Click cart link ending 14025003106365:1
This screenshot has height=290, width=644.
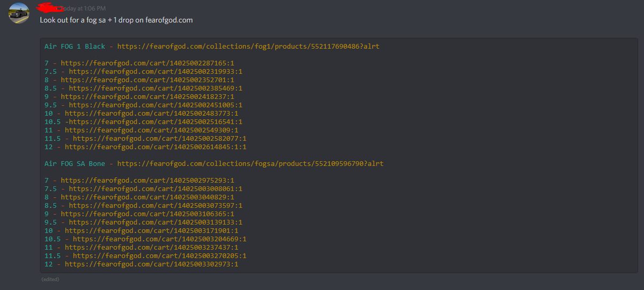pyautogui.click(x=148, y=214)
